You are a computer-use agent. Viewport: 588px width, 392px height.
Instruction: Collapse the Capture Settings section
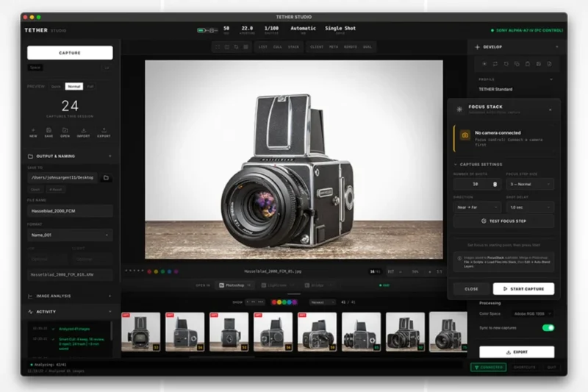(456, 164)
